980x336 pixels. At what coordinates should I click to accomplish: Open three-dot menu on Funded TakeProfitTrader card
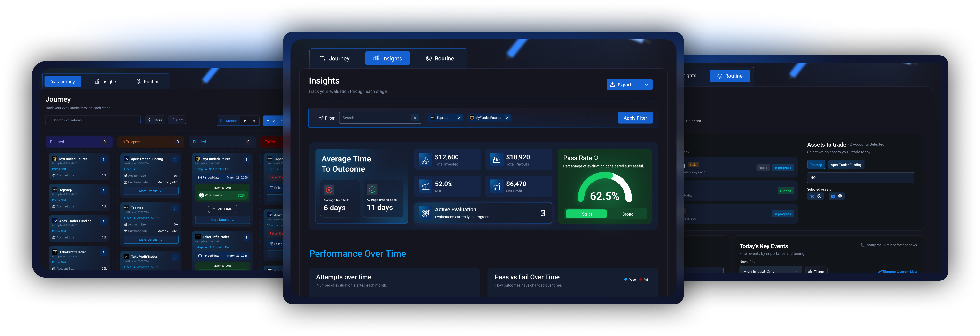246,237
